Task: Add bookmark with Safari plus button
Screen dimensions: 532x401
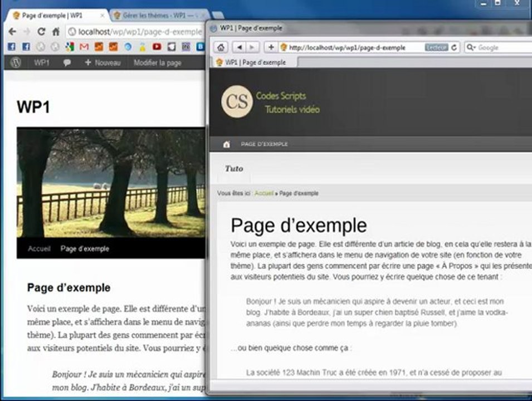Action: coord(271,47)
